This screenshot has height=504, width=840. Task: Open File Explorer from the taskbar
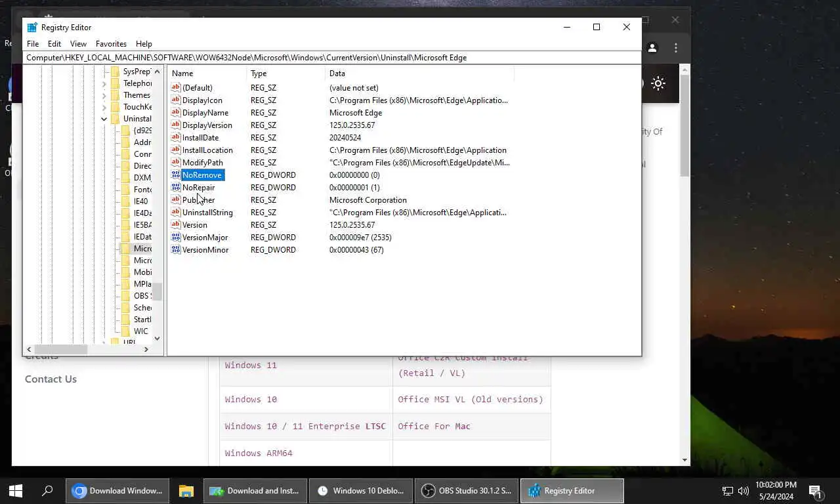point(186,490)
